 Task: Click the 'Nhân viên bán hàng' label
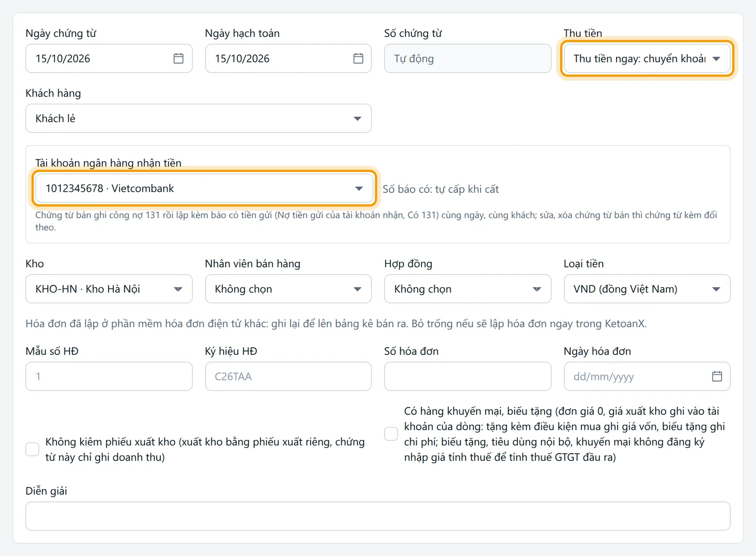[253, 264]
